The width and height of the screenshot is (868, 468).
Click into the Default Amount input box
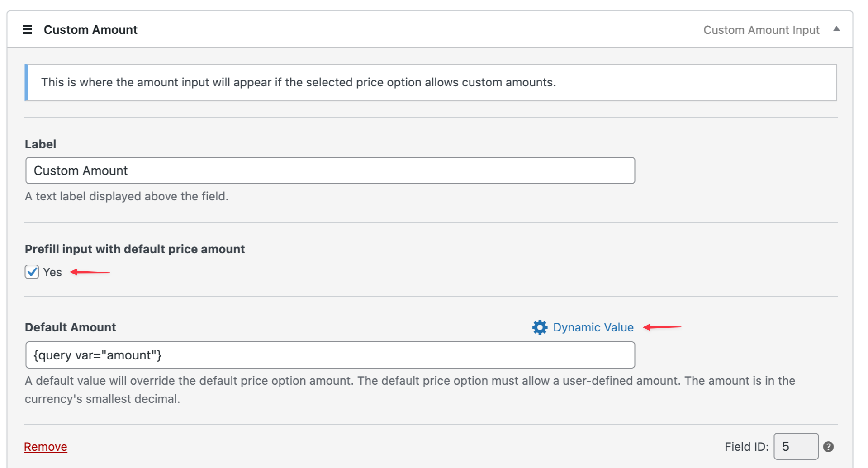point(330,355)
